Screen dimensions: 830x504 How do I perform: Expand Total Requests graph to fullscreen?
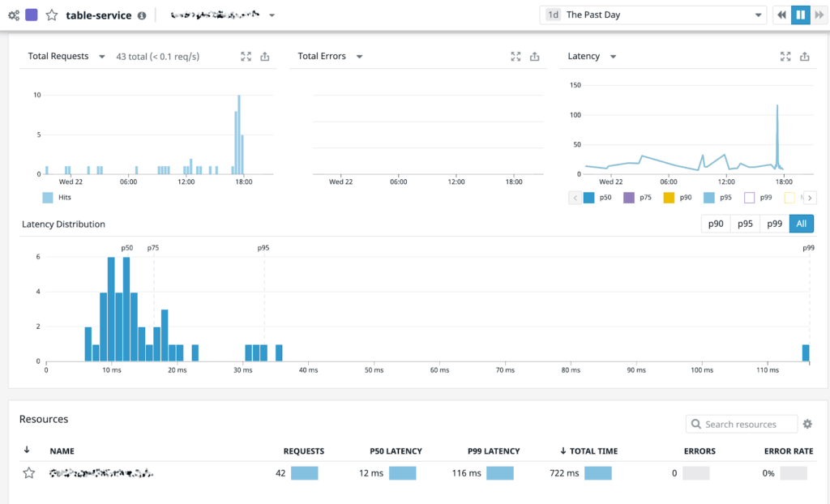[x=246, y=57]
